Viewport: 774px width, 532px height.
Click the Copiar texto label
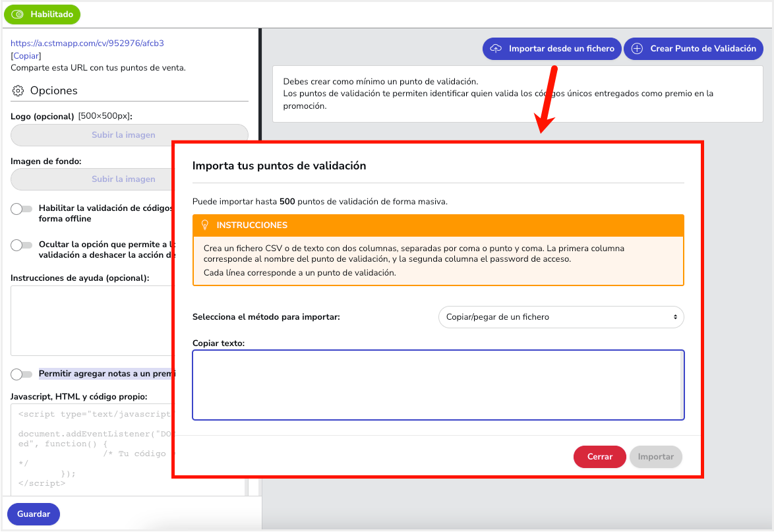tap(219, 343)
